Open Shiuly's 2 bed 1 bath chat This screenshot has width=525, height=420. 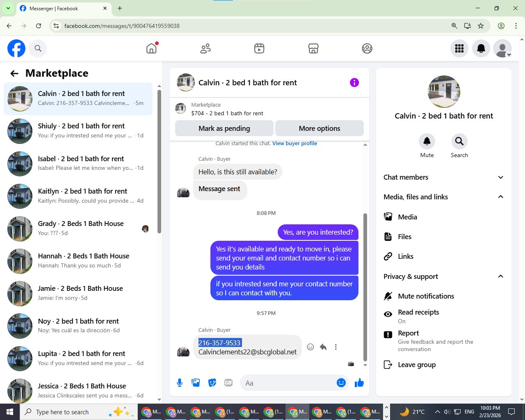coord(78,131)
